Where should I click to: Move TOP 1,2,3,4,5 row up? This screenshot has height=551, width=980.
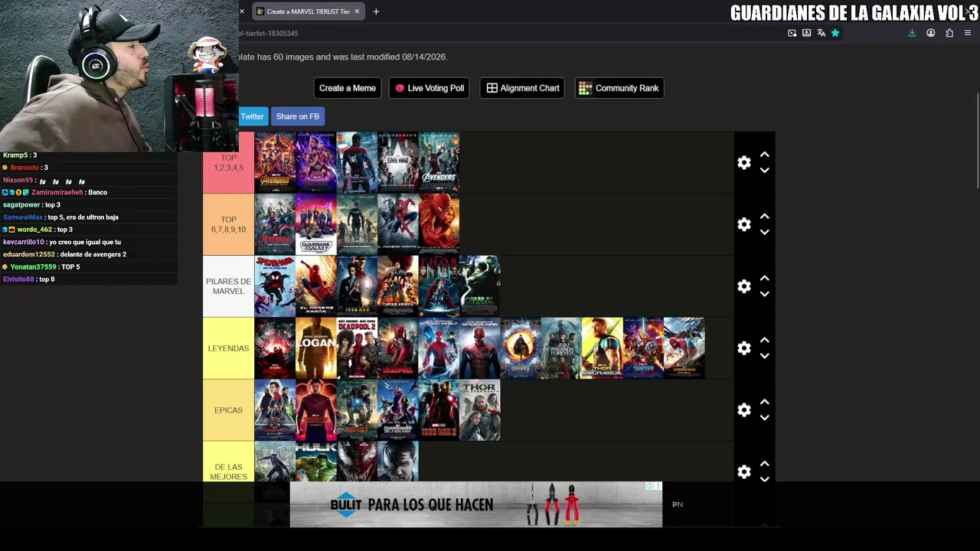click(x=764, y=155)
